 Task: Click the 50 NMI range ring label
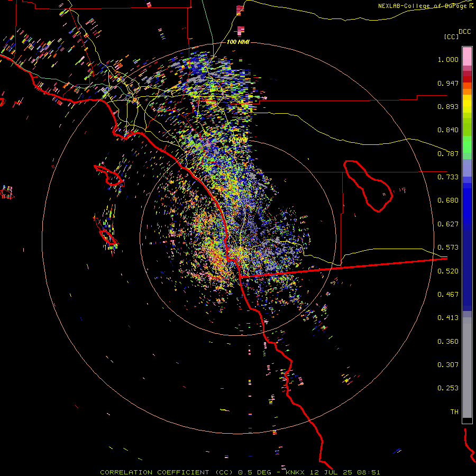point(238,140)
